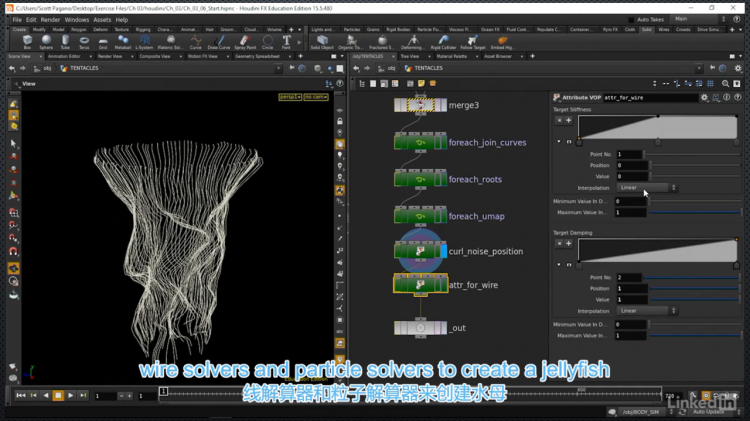
Task: Open the no cam viewport menu
Action: 316,97
